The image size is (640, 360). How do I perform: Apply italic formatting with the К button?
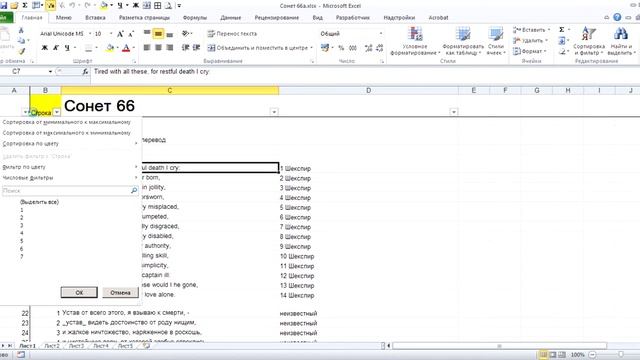click(x=56, y=48)
